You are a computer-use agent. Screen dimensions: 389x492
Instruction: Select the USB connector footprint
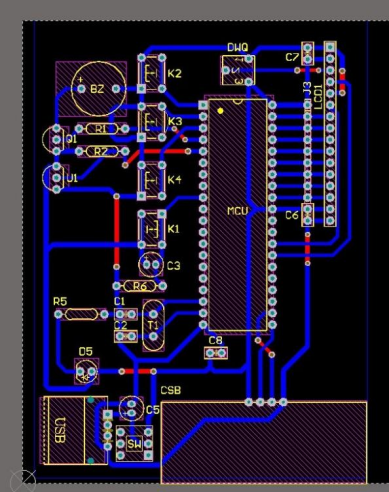coord(74,430)
